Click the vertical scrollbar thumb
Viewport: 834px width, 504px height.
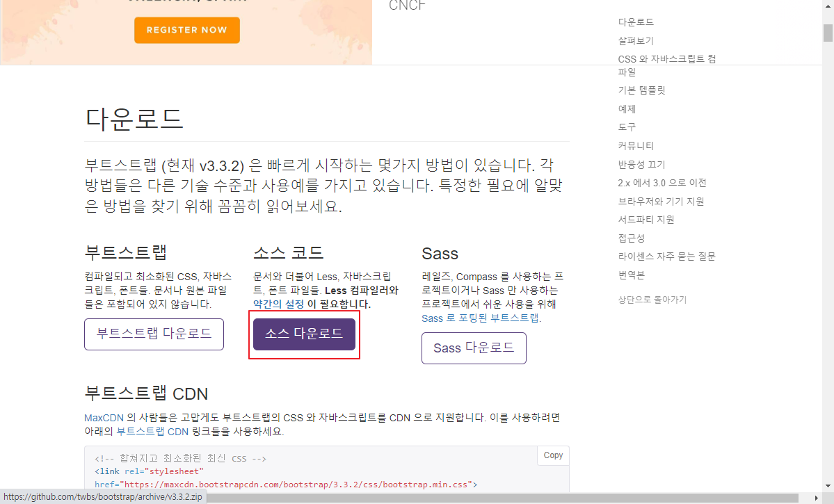point(828,33)
